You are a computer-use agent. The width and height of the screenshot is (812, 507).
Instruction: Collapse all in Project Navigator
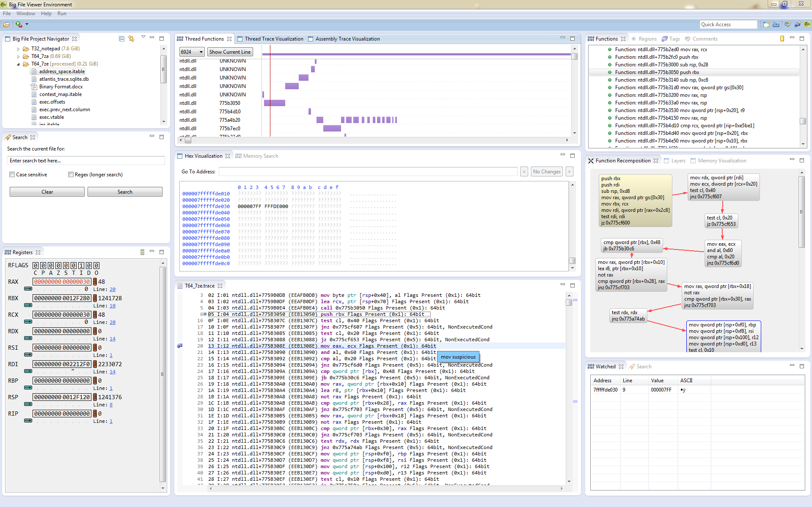click(x=122, y=38)
